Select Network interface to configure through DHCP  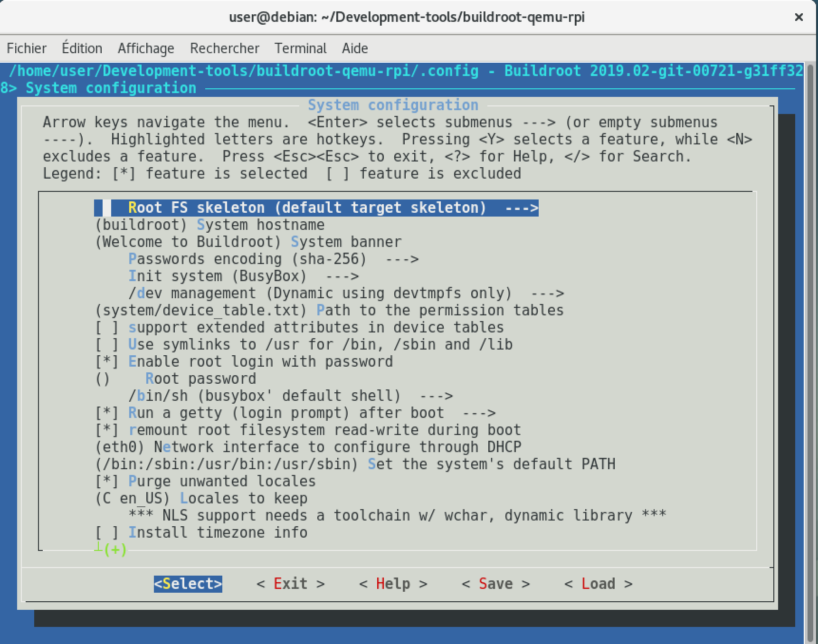click(308, 447)
